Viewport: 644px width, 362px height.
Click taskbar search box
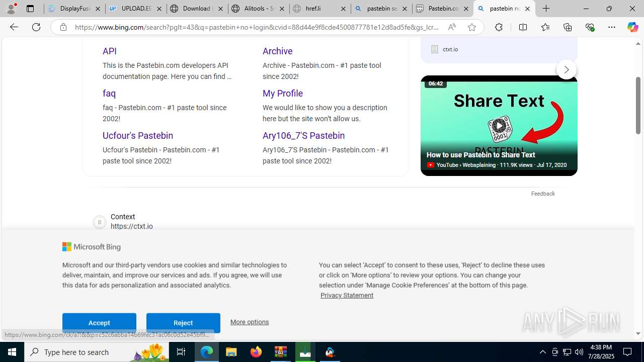coord(98,352)
